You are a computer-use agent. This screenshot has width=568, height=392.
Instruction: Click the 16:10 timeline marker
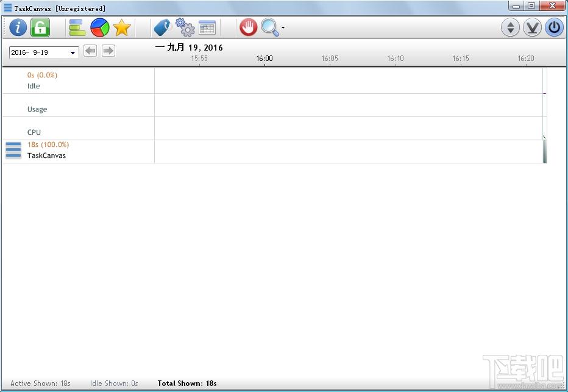pos(395,59)
